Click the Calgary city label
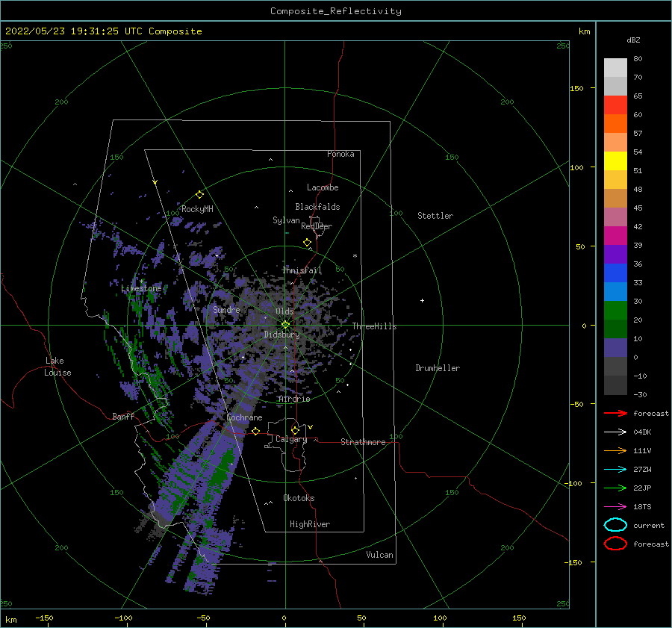Image resolution: width=672 pixels, height=628 pixels. [291, 439]
